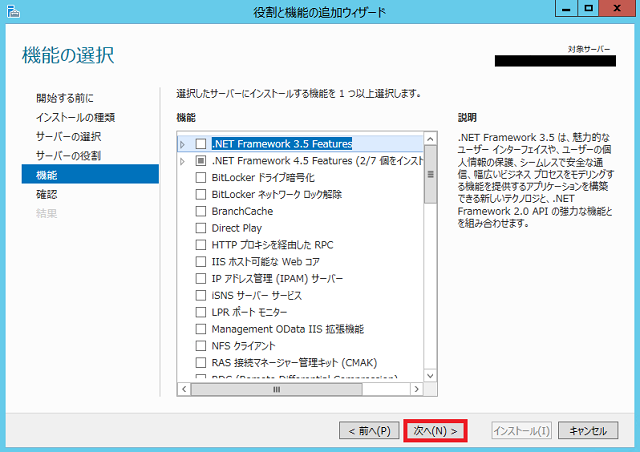Click the scroll down arrow of feature list

point(431,374)
